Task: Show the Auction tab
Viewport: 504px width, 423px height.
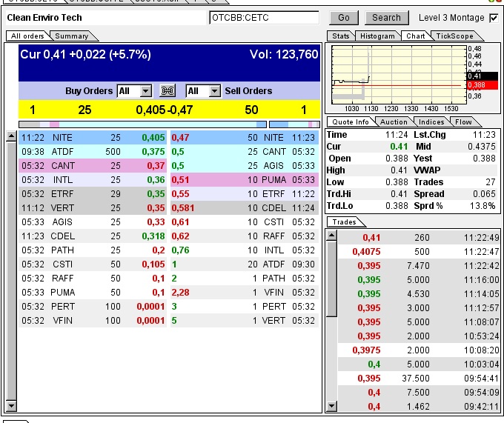Action: pos(394,122)
